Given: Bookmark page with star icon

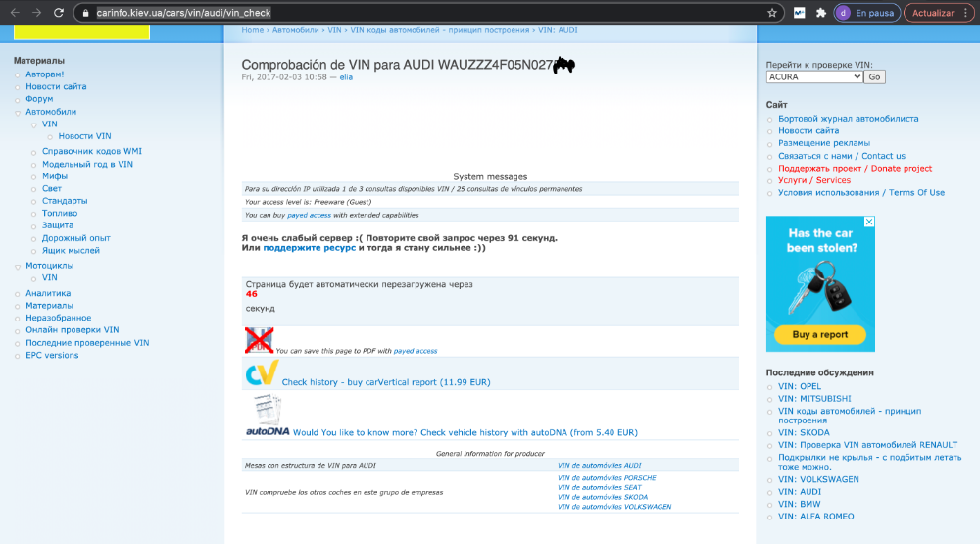Looking at the screenshot, I should click(772, 13).
